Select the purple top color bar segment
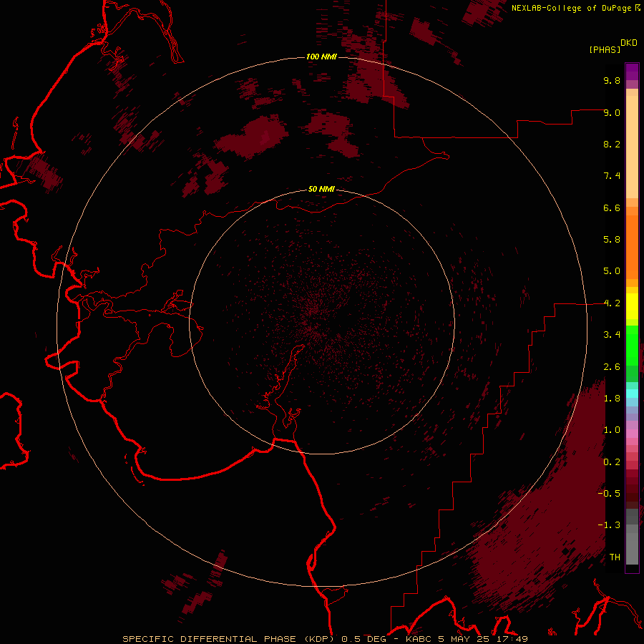644x644 pixels. coord(632,72)
